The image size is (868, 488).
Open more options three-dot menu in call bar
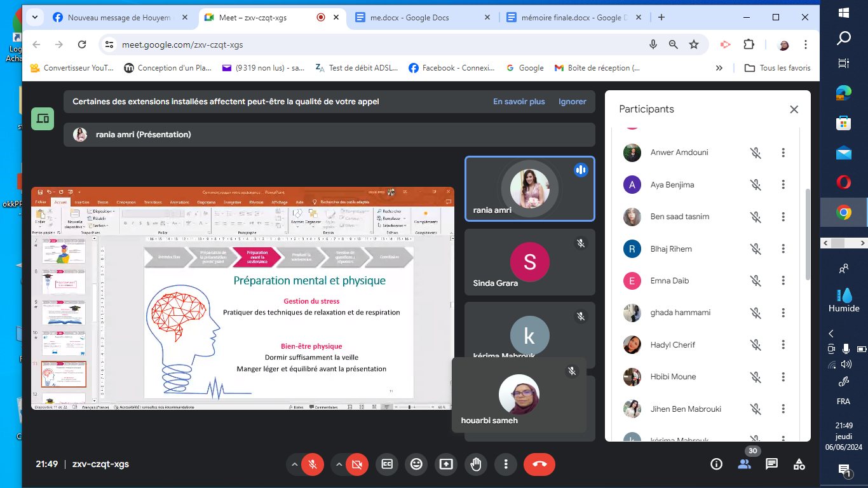(x=506, y=464)
